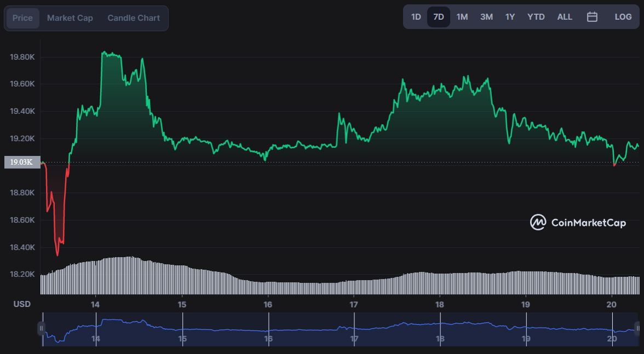Viewport: 644px width, 354px height.
Task: Grab the right range slider handle
Action: coord(638,328)
